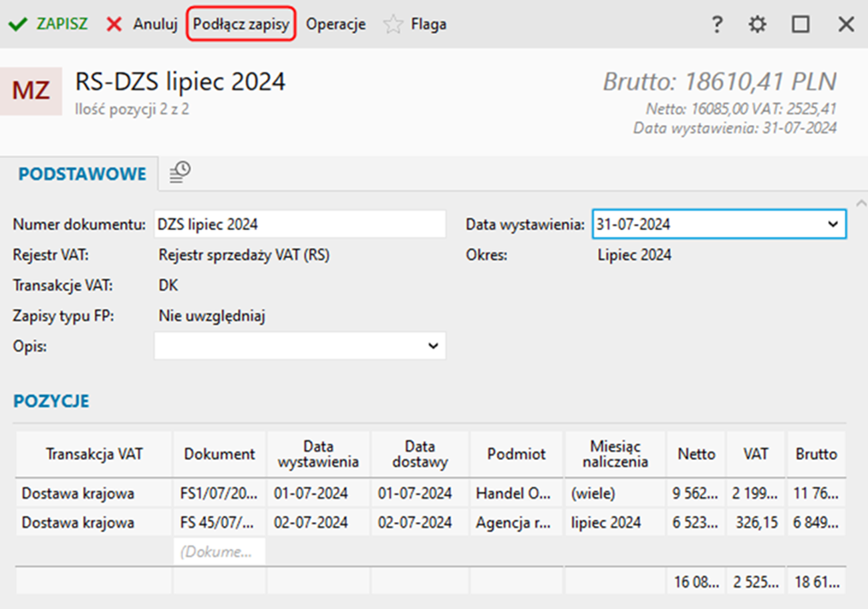Viewport: 868px width, 609px height.
Task: Maximize the window with the square icon
Action: coord(801,25)
